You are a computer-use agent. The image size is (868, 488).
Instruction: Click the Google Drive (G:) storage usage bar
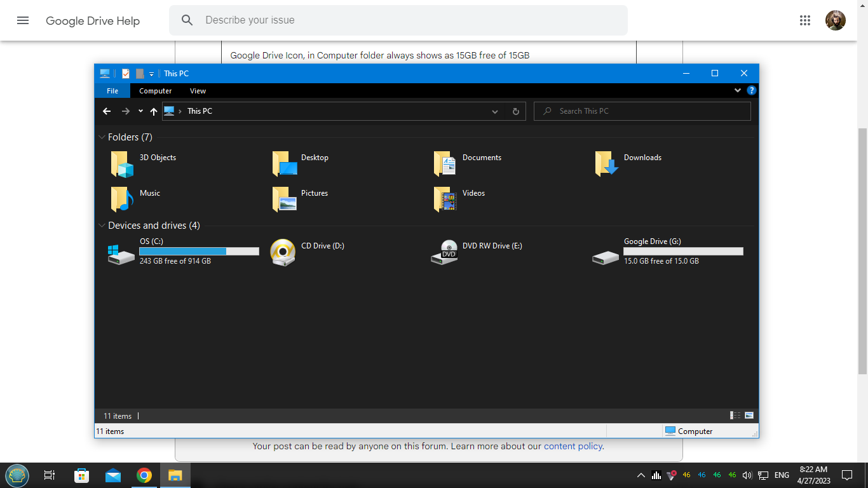tap(683, 252)
